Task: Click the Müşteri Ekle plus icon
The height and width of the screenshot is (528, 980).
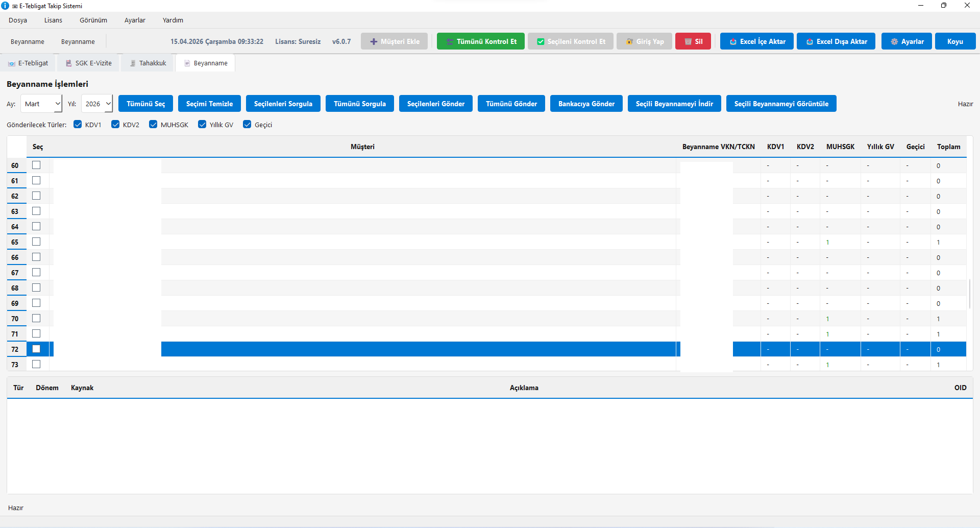Action: [374, 42]
